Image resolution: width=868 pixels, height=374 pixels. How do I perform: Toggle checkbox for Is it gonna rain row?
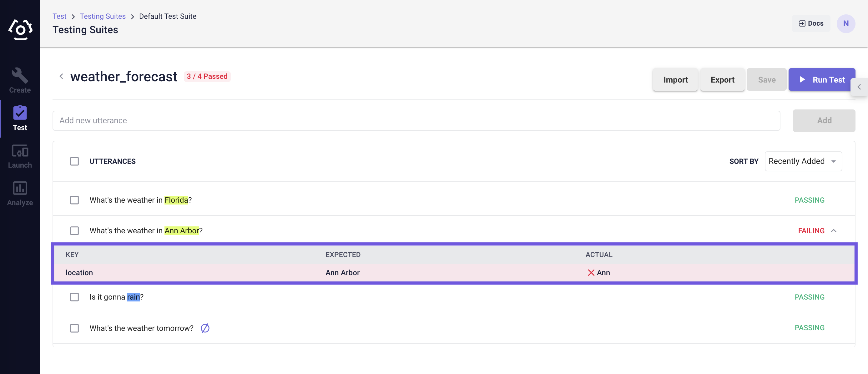(75, 297)
